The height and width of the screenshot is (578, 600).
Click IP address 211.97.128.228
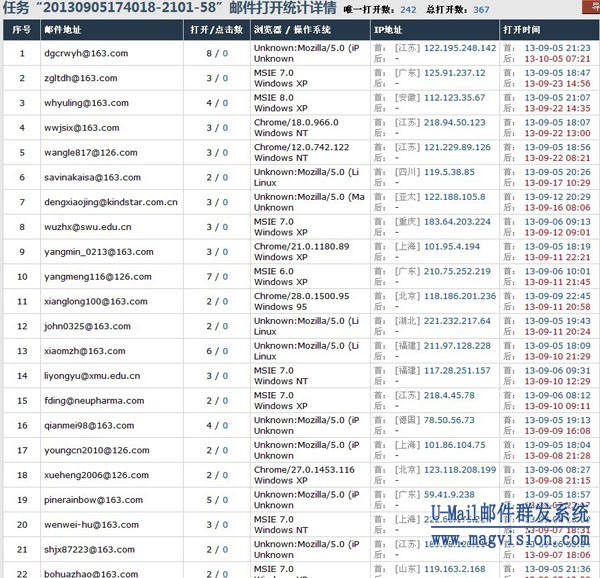[457, 345]
